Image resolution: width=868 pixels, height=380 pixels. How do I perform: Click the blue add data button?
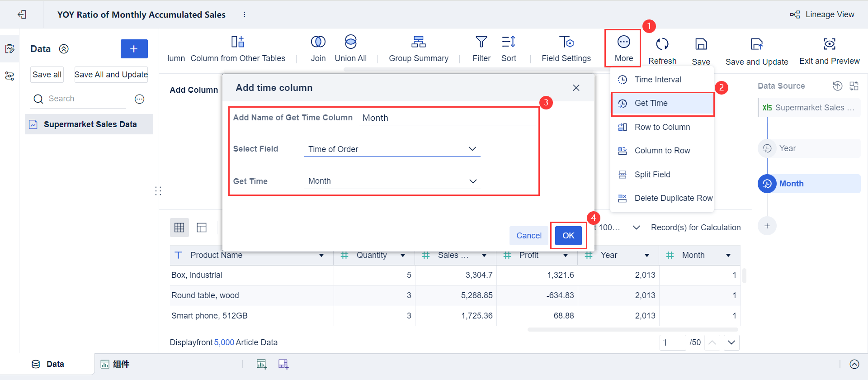tap(134, 49)
